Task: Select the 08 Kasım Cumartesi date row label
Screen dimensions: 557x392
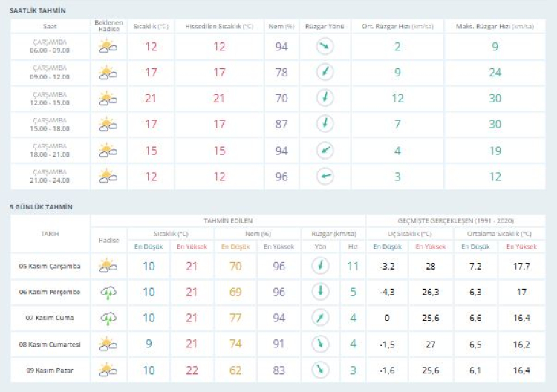Action: tap(51, 344)
